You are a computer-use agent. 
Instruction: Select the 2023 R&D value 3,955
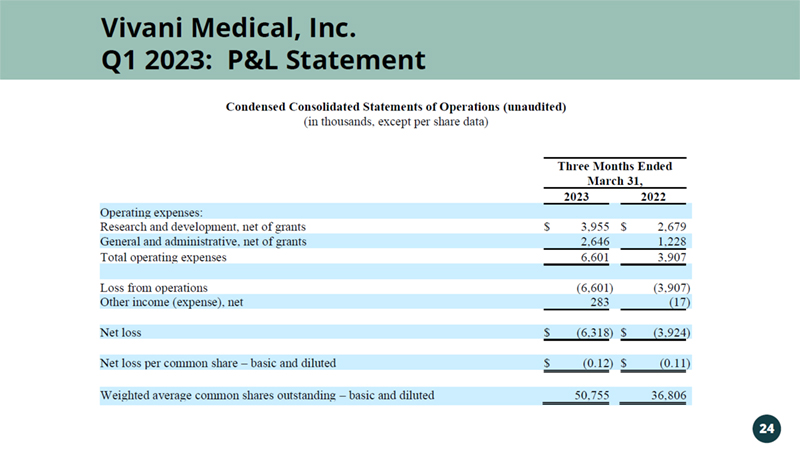coord(592,227)
